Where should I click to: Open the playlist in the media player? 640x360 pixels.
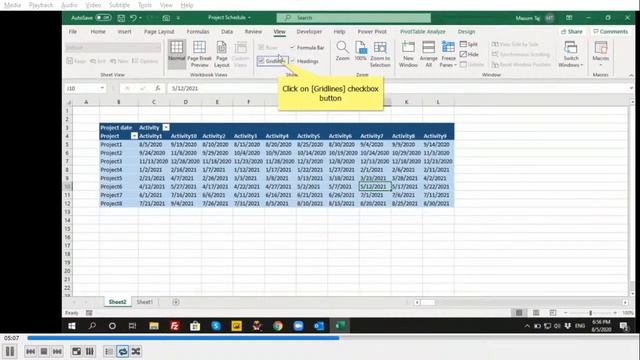pyautogui.click(x=109, y=351)
